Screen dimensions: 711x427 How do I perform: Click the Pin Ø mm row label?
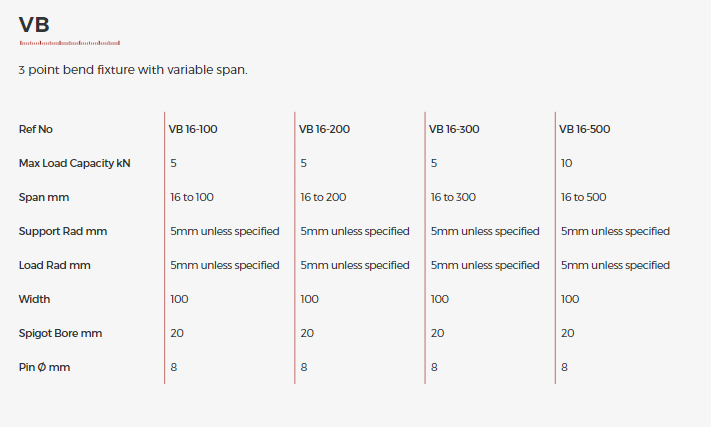click(44, 367)
